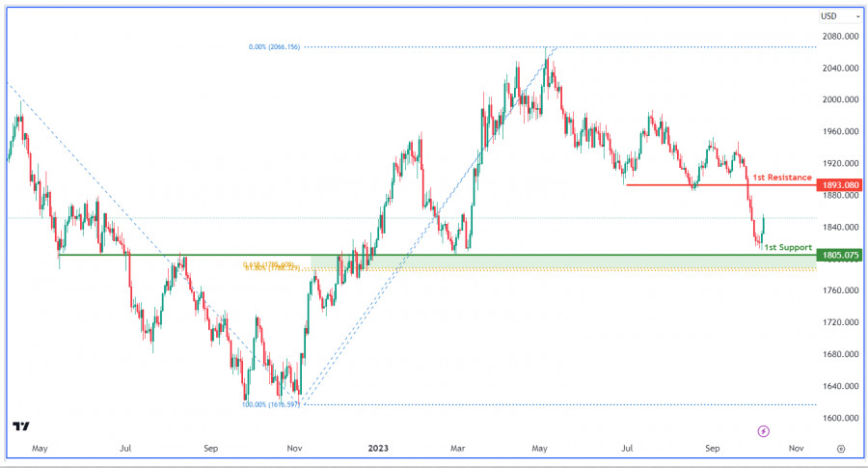Click the 1920.000 price axis value
The height and width of the screenshot is (468, 868).
tap(840, 163)
